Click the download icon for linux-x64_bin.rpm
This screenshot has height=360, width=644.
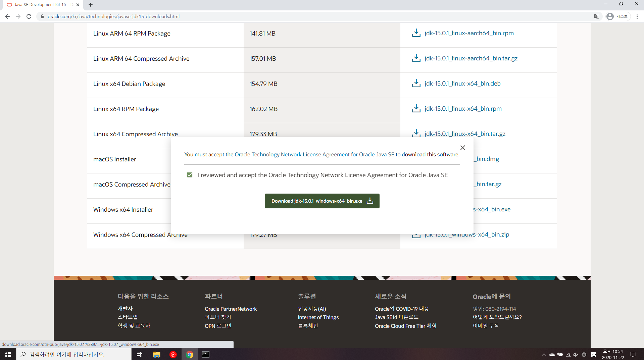click(416, 108)
